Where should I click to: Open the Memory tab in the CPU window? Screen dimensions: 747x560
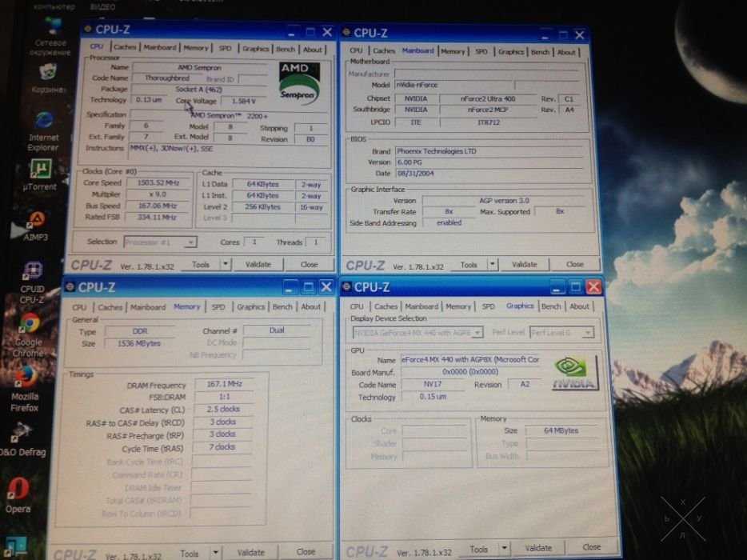196,48
